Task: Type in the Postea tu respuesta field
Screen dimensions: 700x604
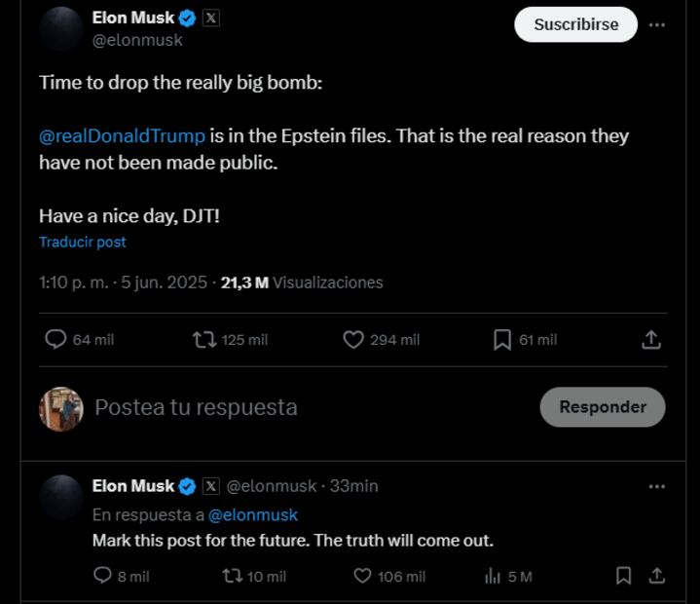Action: click(292, 407)
